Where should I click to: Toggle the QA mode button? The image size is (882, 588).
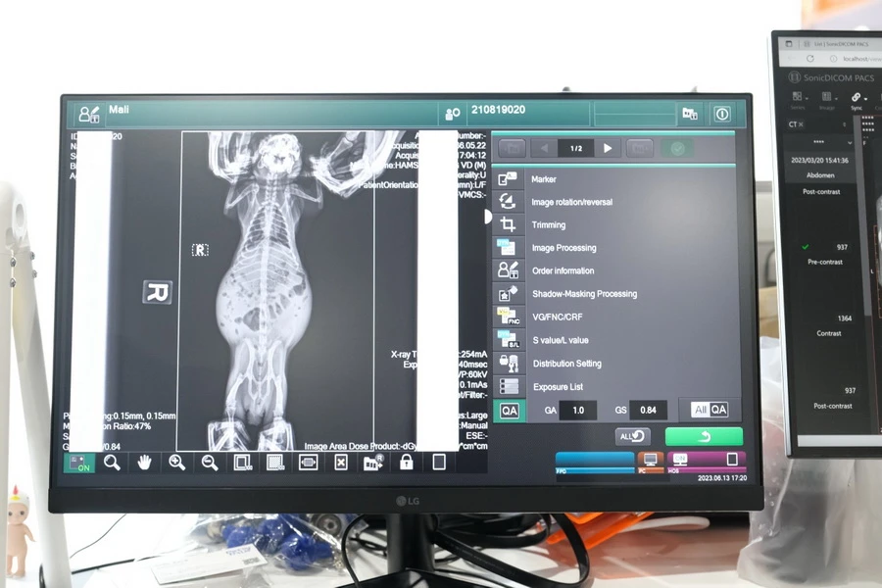click(x=509, y=411)
